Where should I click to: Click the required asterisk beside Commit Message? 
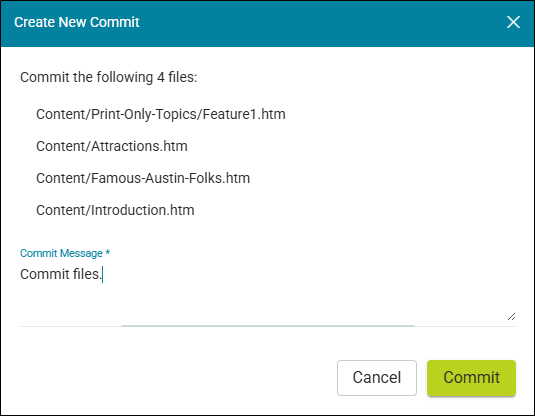(107, 252)
